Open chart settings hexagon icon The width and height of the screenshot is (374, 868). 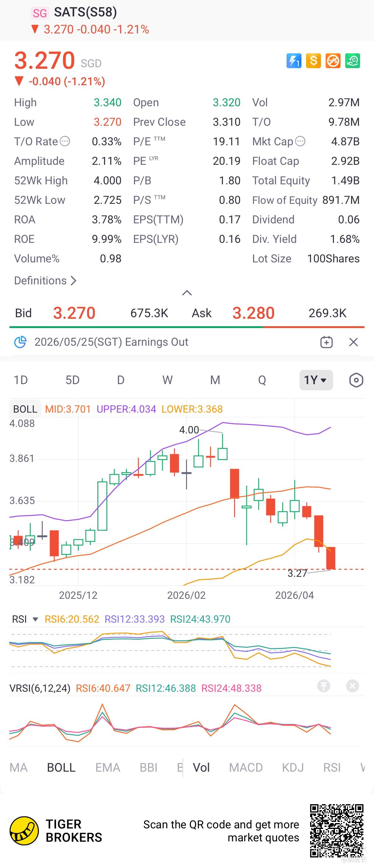[x=356, y=380]
